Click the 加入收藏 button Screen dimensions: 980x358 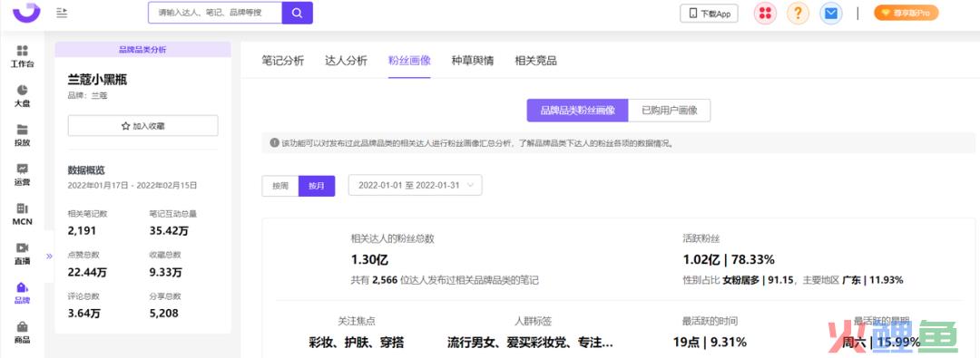point(143,126)
